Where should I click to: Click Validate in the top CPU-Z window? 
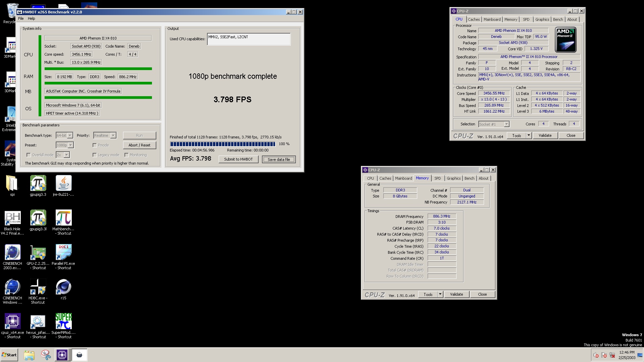tap(545, 135)
